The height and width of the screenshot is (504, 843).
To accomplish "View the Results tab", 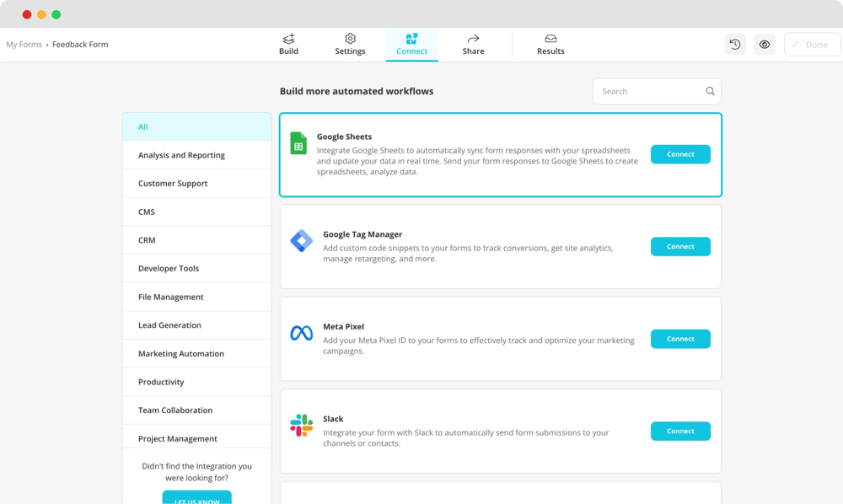I will (550, 45).
